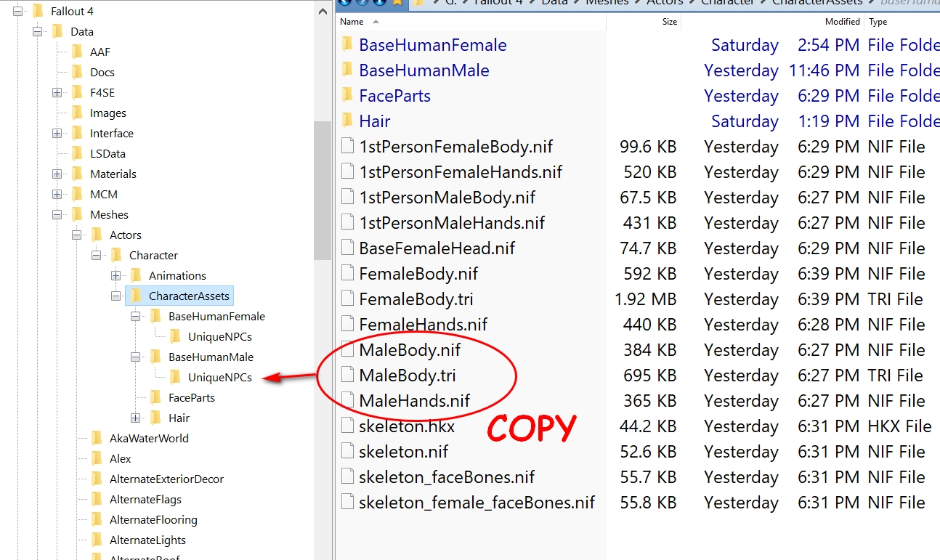Click the HKX File type cell

pos(899,426)
